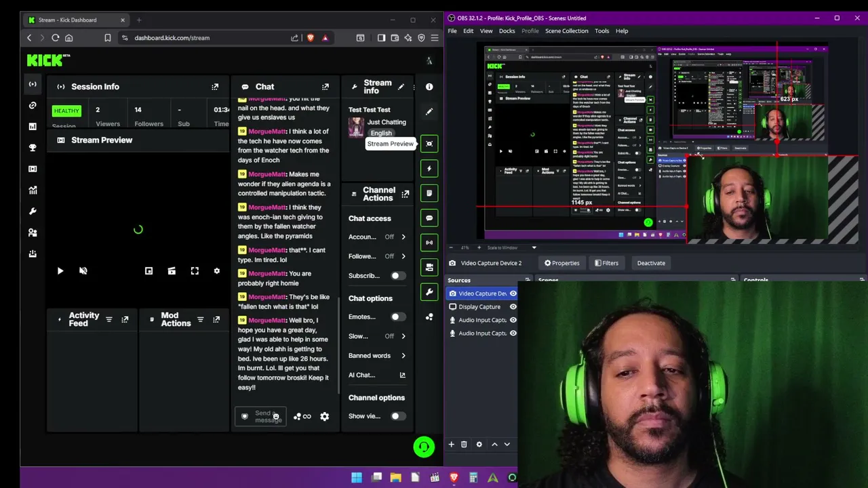Click the Just Chatting category
Image resolution: width=868 pixels, height=488 pixels.
[387, 123]
